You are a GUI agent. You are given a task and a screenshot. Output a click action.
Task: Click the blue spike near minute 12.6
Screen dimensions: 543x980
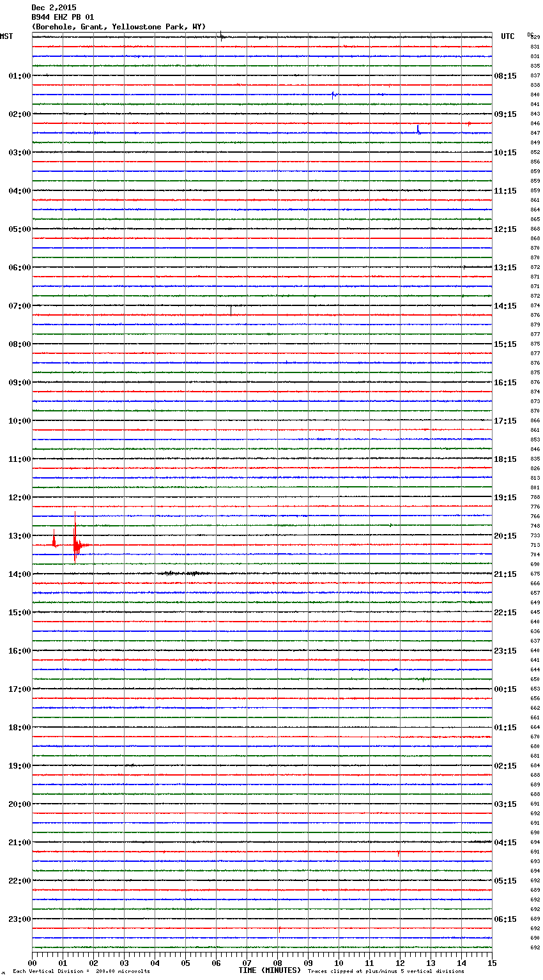418,130
